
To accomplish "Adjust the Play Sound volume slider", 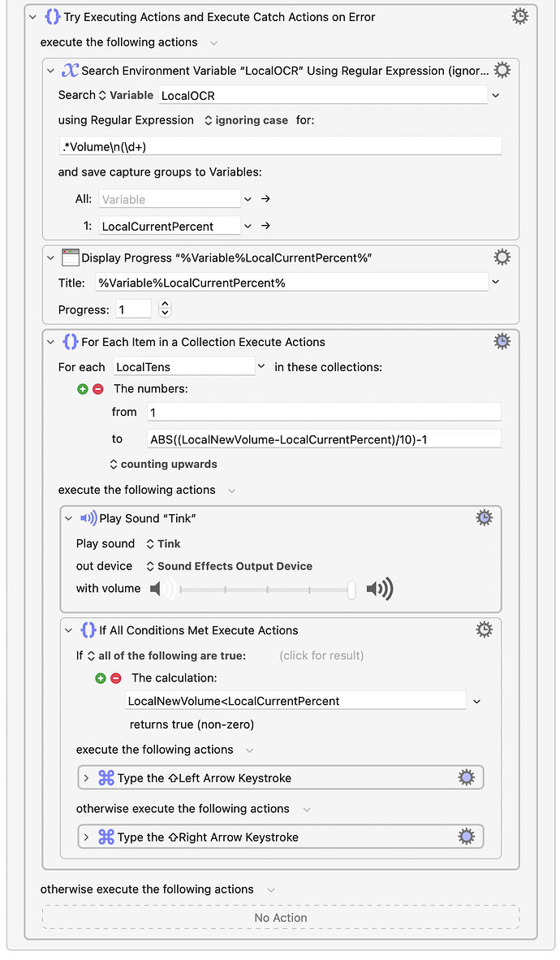I will [x=266, y=590].
